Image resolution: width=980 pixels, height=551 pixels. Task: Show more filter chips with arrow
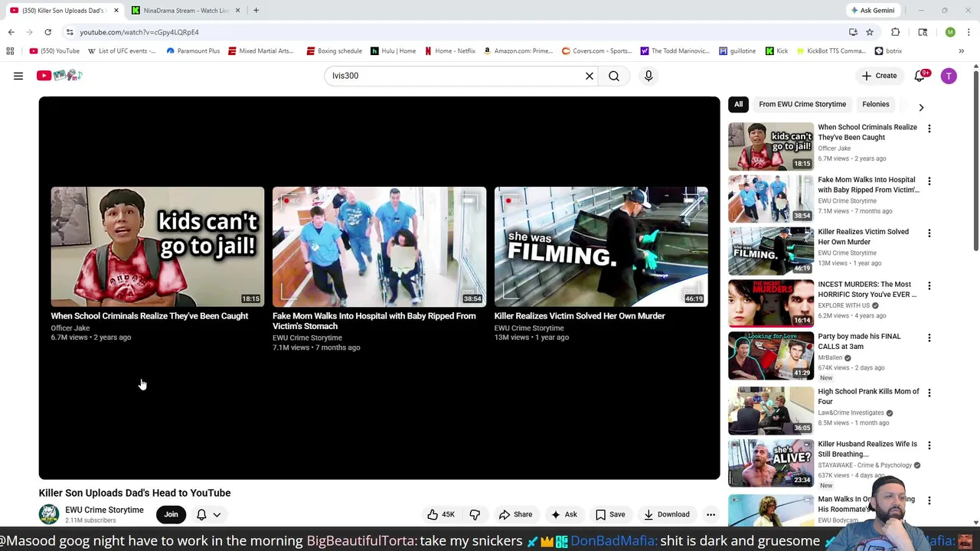point(921,107)
